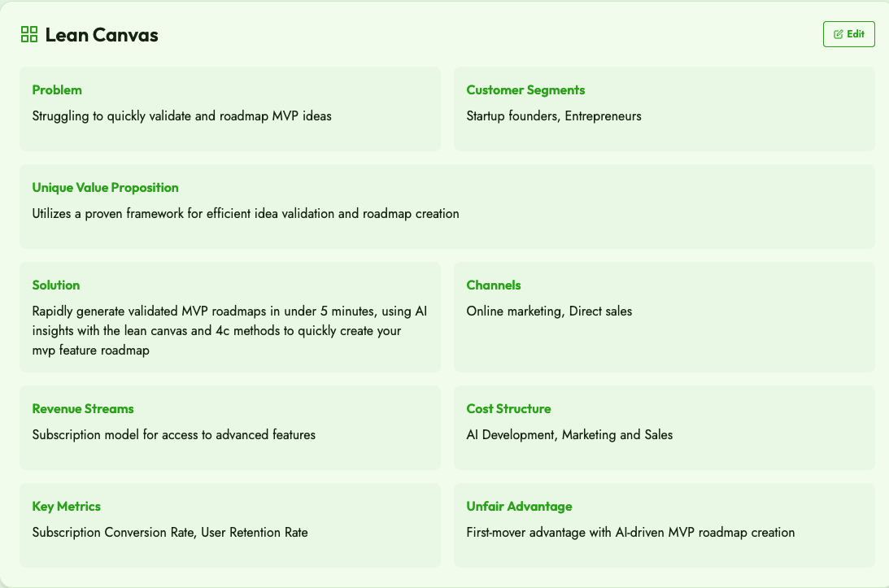Click 'Startup founders, Entrepreneurs' text
This screenshot has width=889, height=588.
554,116
